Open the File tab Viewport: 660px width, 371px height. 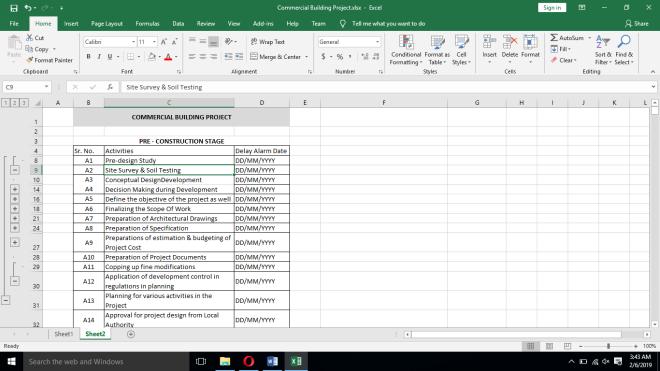tap(14, 24)
